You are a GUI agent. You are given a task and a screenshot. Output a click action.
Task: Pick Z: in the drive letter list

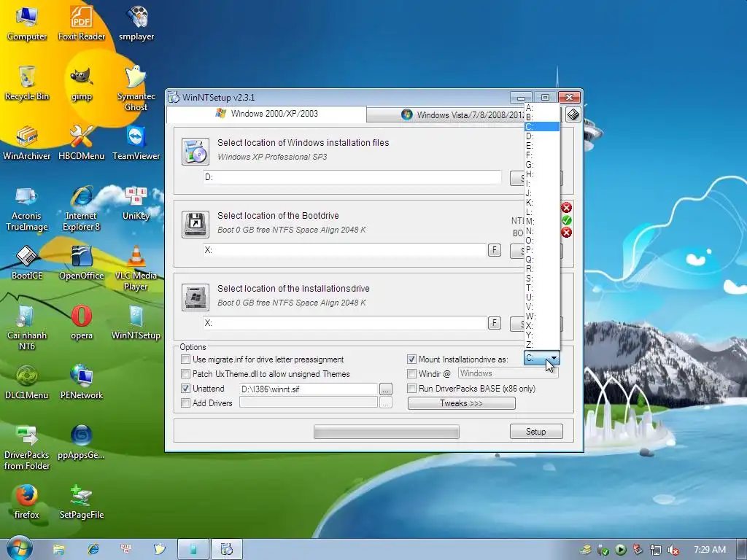point(542,345)
